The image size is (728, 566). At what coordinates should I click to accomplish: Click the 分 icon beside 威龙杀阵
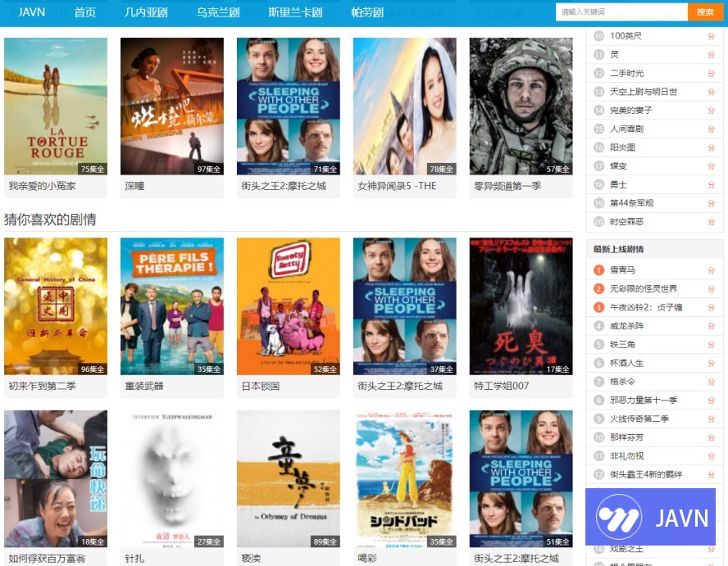711,326
